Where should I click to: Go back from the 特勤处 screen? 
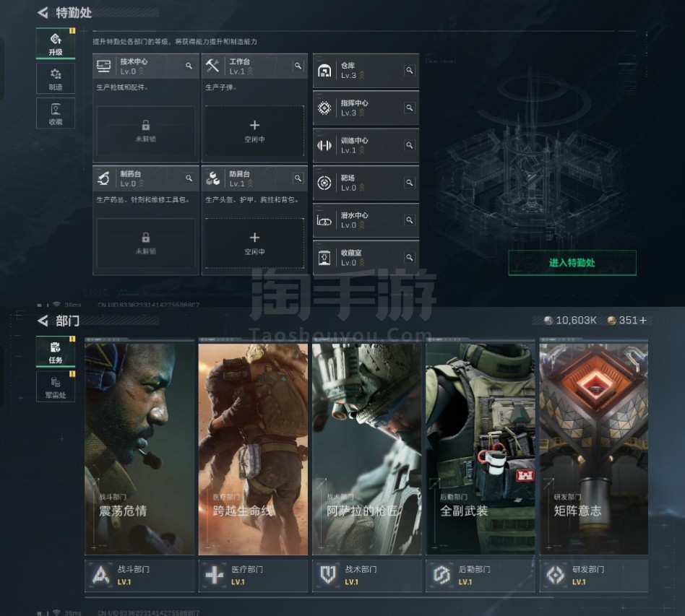coord(43,13)
